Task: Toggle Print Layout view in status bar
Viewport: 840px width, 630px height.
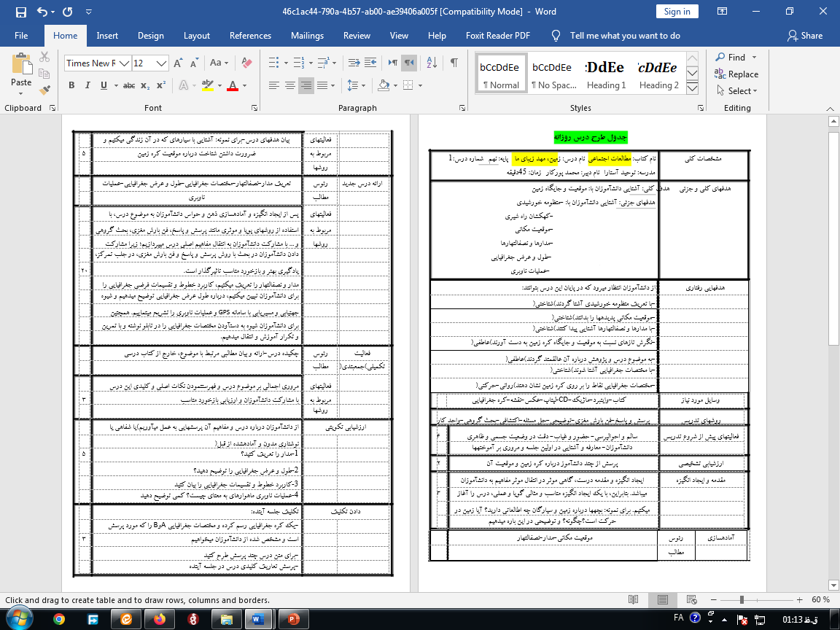Action: click(x=662, y=599)
